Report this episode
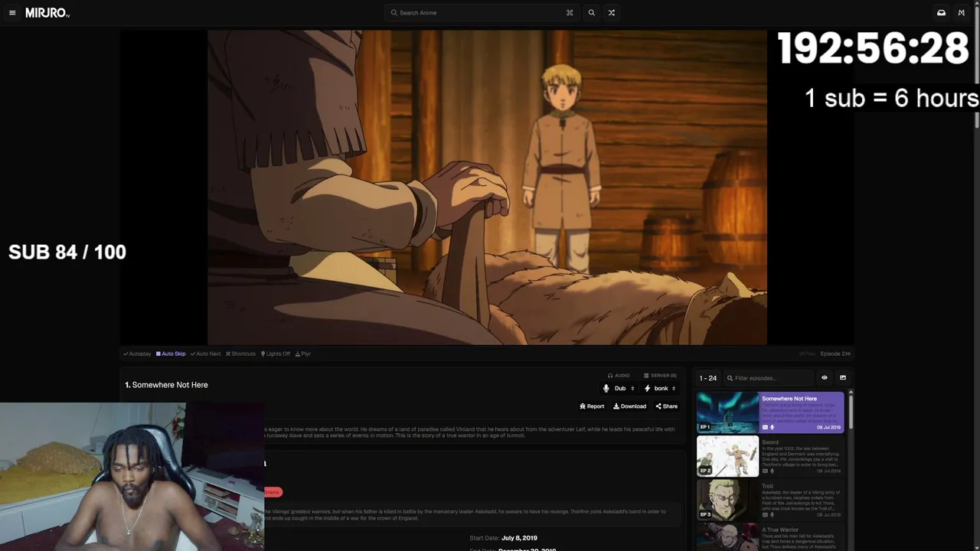The image size is (980, 551). pos(592,406)
